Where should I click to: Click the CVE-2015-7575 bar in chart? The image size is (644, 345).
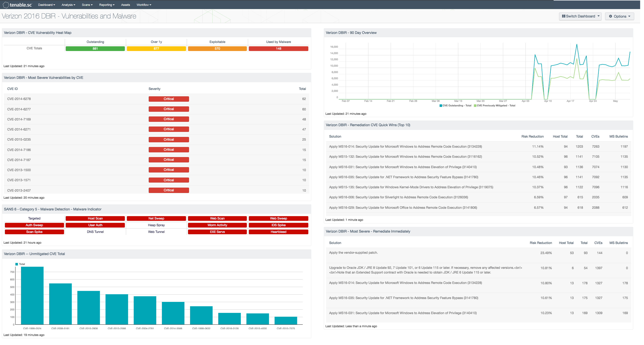coord(286,321)
